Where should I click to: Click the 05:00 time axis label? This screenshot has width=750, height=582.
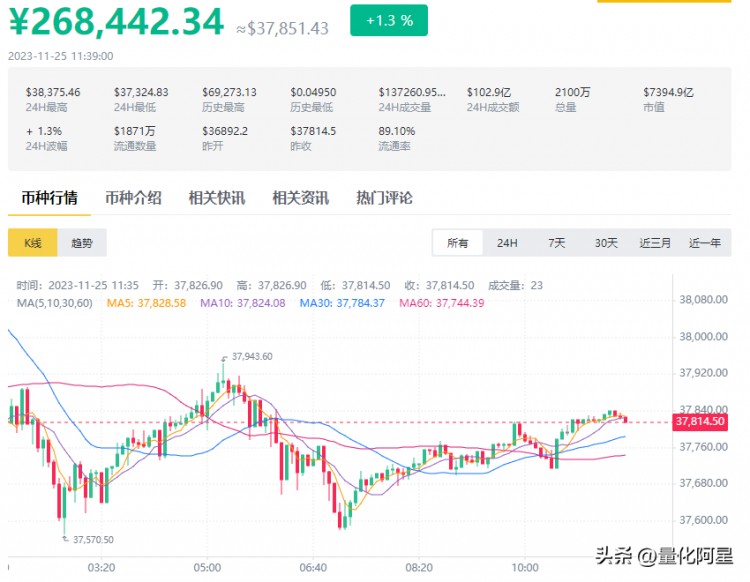207,568
